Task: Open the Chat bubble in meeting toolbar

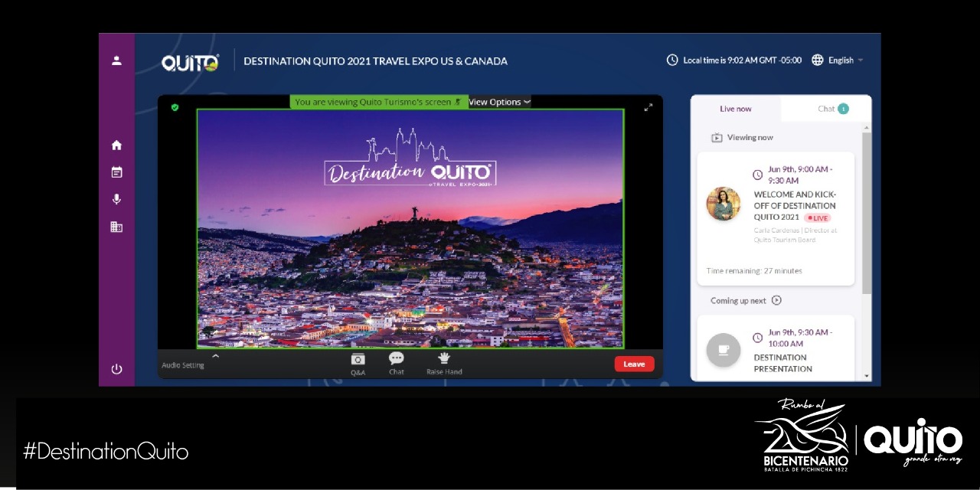Action: [396, 364]
